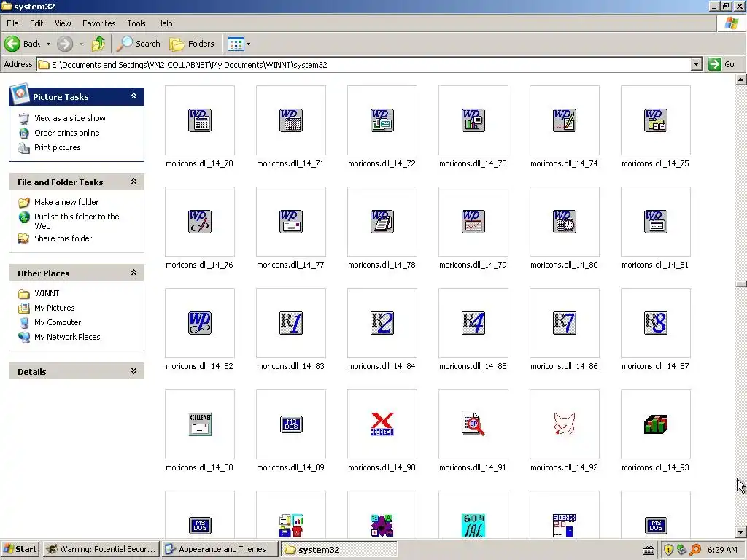
Task: Select thumbnail moricons.dll_14_75
Action: coord(656,120)
